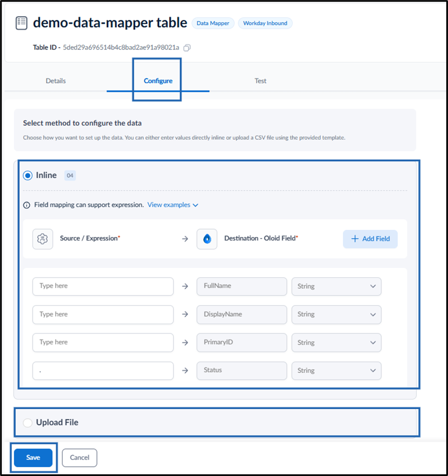
Task: Switch to the Details tab
Action: point(55,81)
